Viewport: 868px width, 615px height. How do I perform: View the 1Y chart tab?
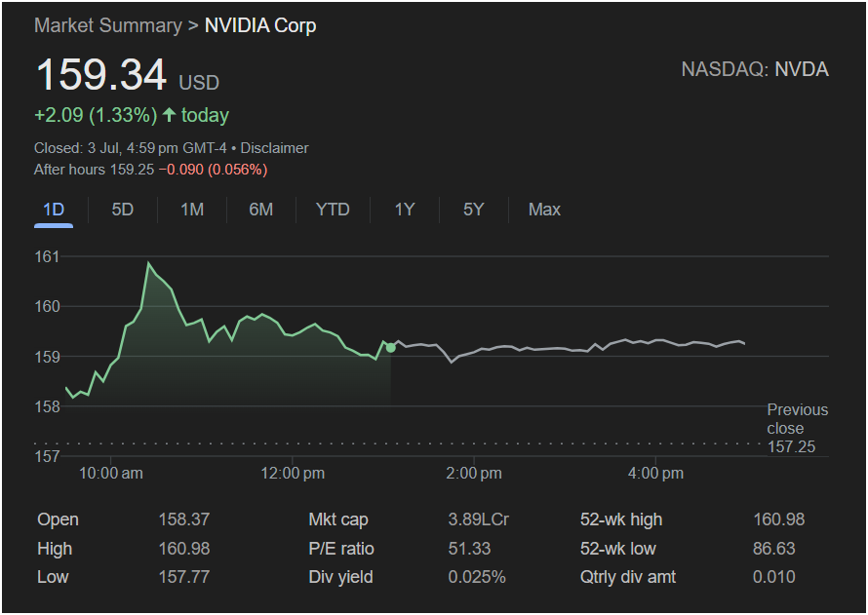point(405,210)
